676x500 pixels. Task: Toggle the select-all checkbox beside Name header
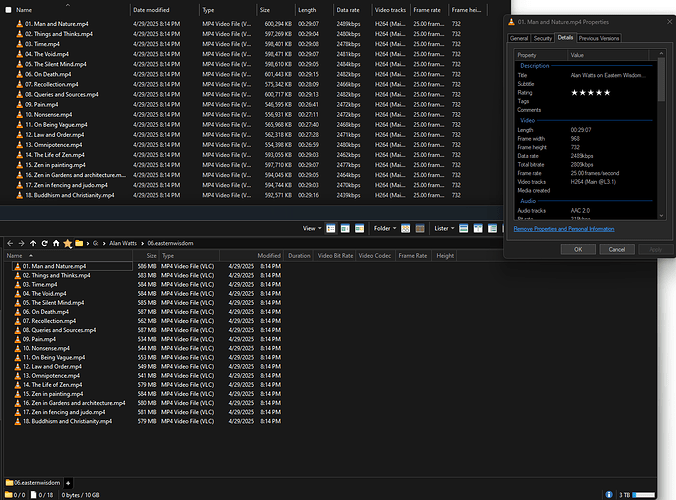(x=8, y=9)
